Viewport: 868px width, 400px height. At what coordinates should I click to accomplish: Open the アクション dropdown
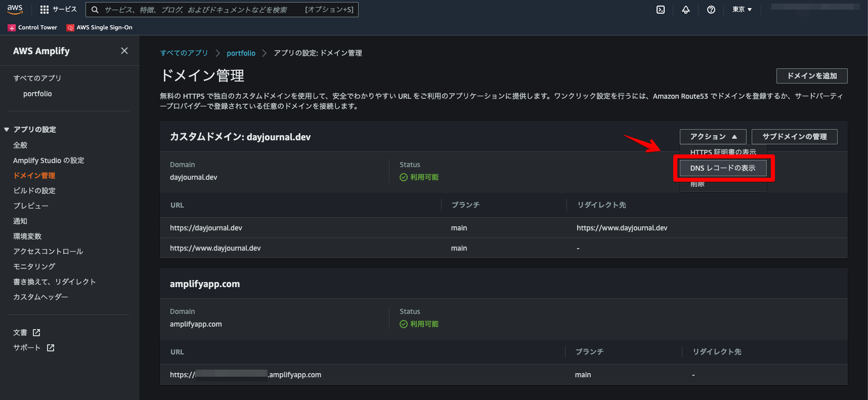(x=713, y=137)
